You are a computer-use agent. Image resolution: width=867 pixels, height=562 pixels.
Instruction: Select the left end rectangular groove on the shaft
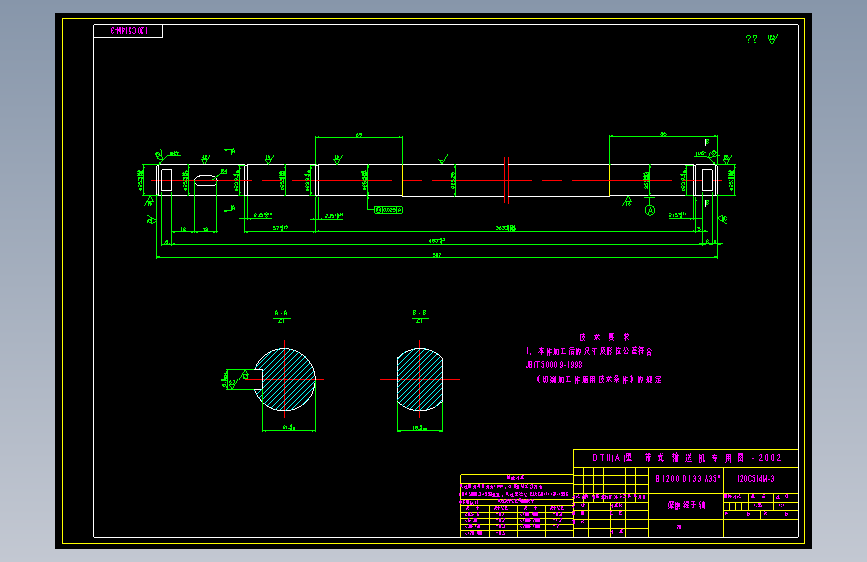coord(166,180)
